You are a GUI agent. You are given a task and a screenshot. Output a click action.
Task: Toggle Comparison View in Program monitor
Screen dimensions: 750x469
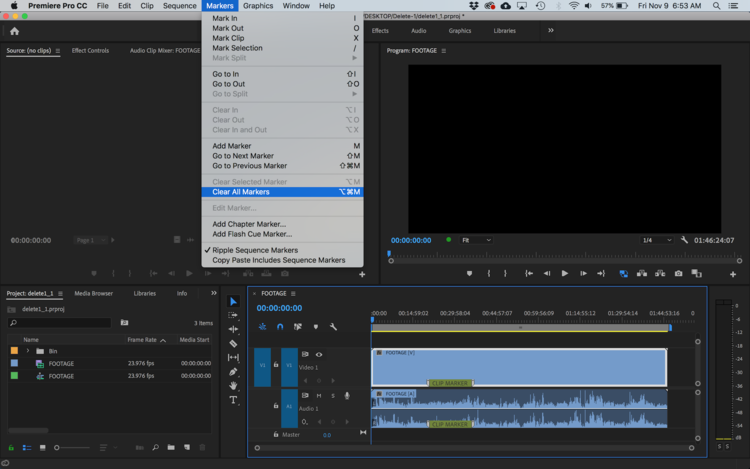click(x=696, y=273)
